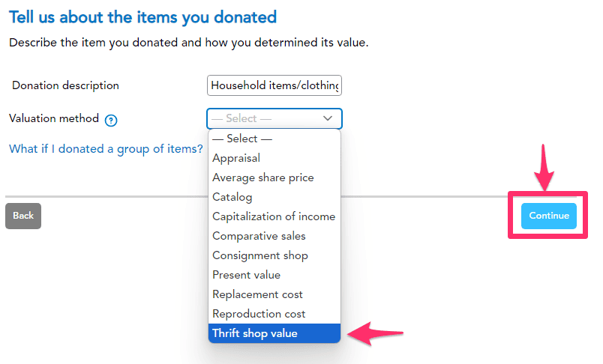Pick Average share price option
The image size is (603, 364).
click(x=262, y=178)
